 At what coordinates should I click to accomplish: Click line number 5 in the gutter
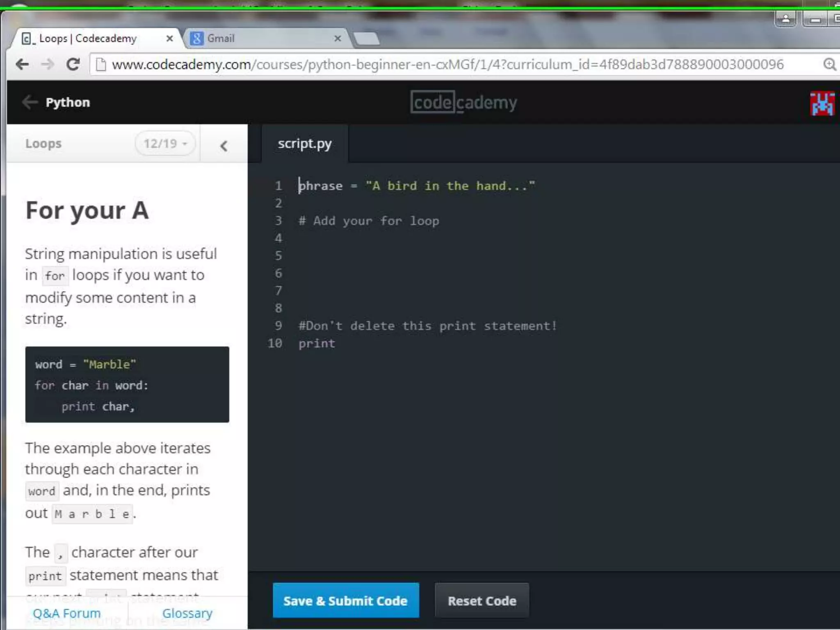point(278,256)
